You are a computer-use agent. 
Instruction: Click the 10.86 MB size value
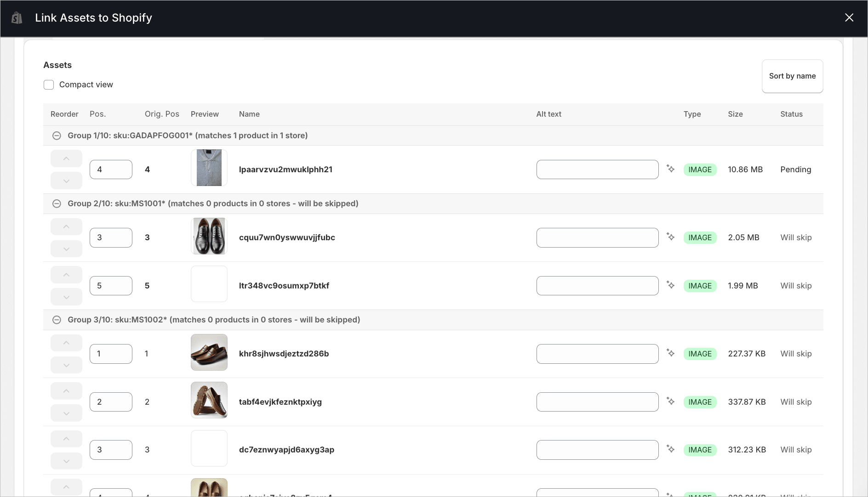pyautogui.click(x=745, y=169)
